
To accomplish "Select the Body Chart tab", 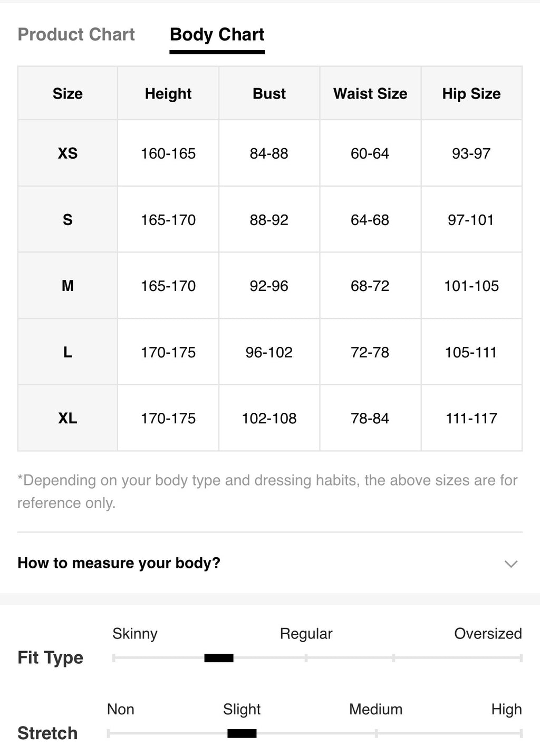I will tap(217, 35).
